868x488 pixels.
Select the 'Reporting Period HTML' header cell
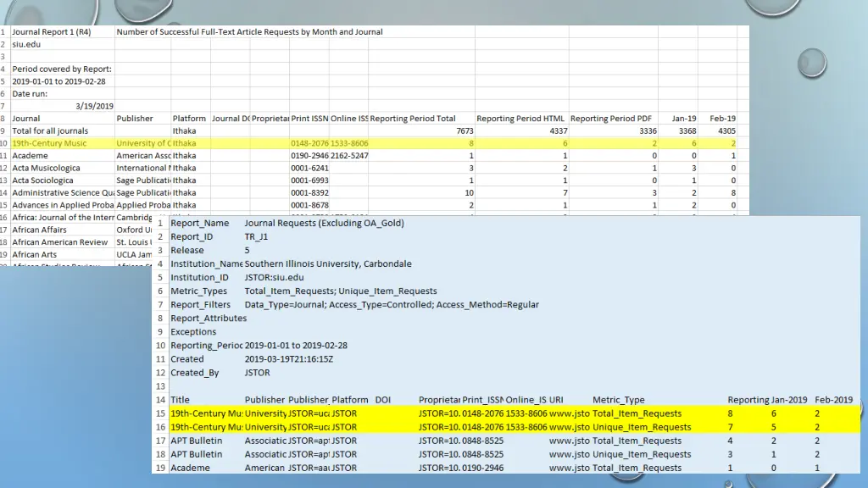tap(520, 119)
